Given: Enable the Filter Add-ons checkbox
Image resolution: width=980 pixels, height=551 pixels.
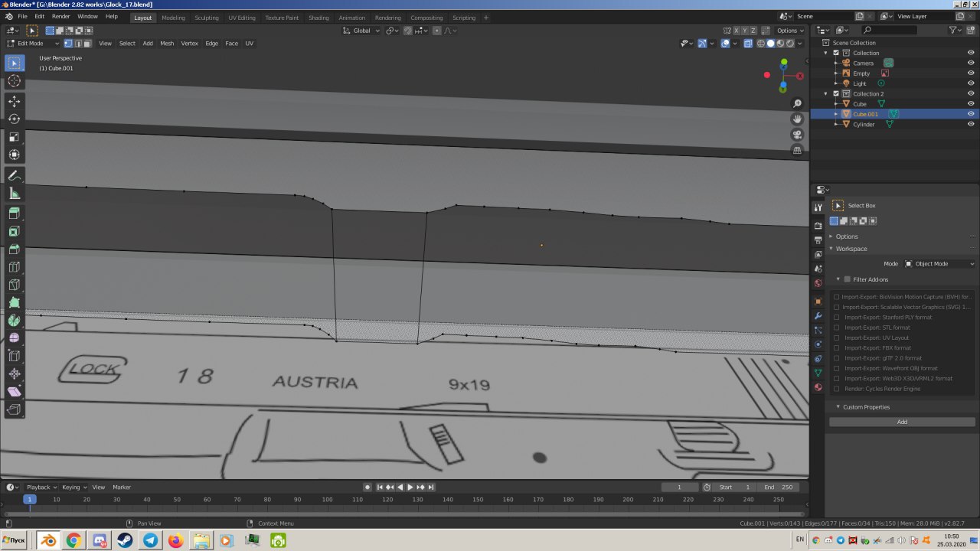Looking at the screenshot, I should [x=847, y=279].
